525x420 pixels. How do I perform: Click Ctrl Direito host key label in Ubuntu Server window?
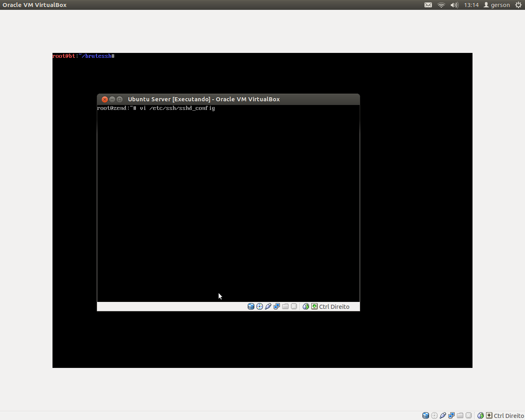click(x=334, y=307)
